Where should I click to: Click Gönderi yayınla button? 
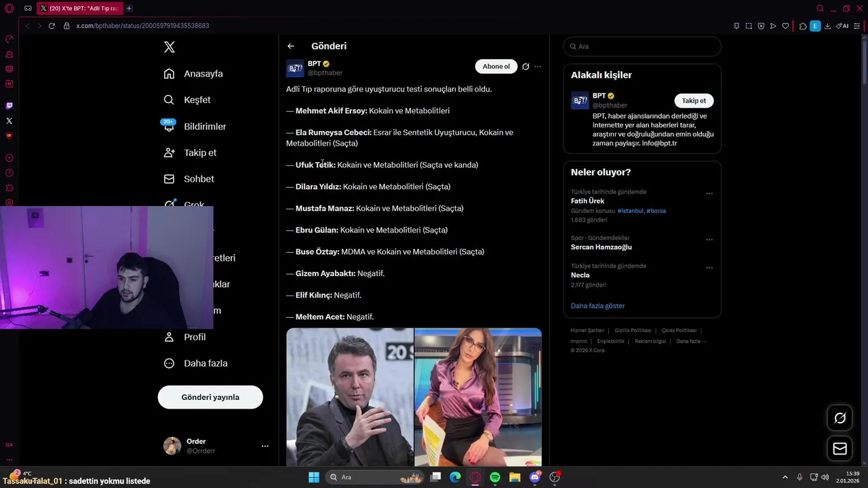[210, 397]
